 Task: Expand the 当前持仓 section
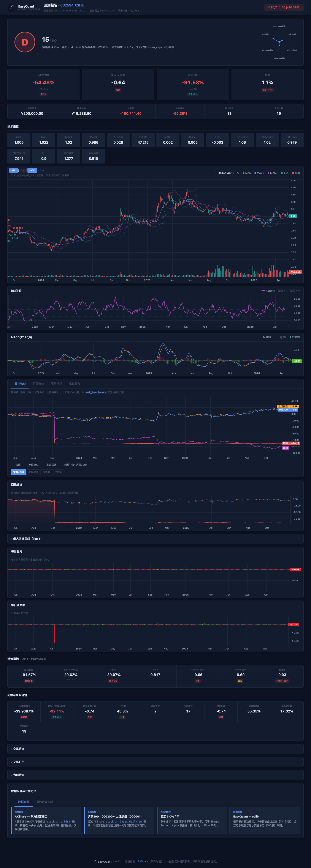[x=155, y=775]
